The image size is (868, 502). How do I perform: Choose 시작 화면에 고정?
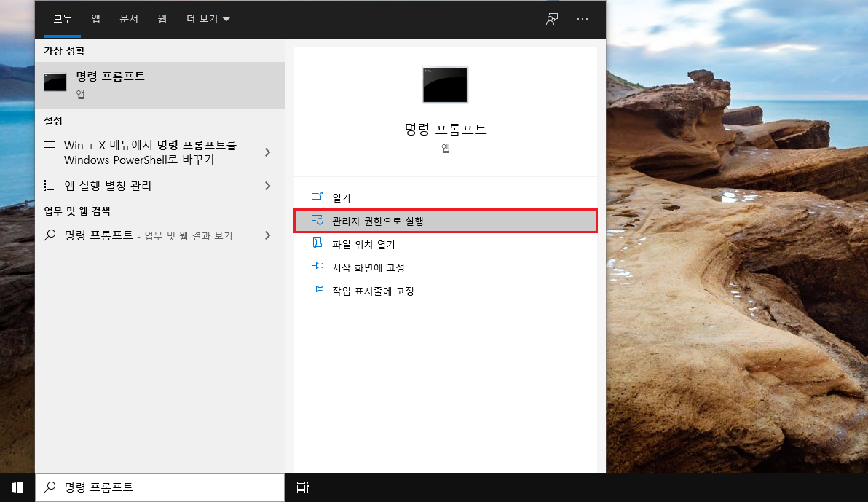click(x=446, y=267)
